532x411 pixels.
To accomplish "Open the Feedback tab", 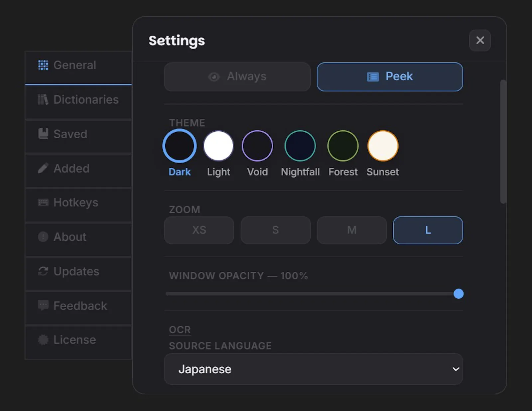I will click(x=78, y=308).
